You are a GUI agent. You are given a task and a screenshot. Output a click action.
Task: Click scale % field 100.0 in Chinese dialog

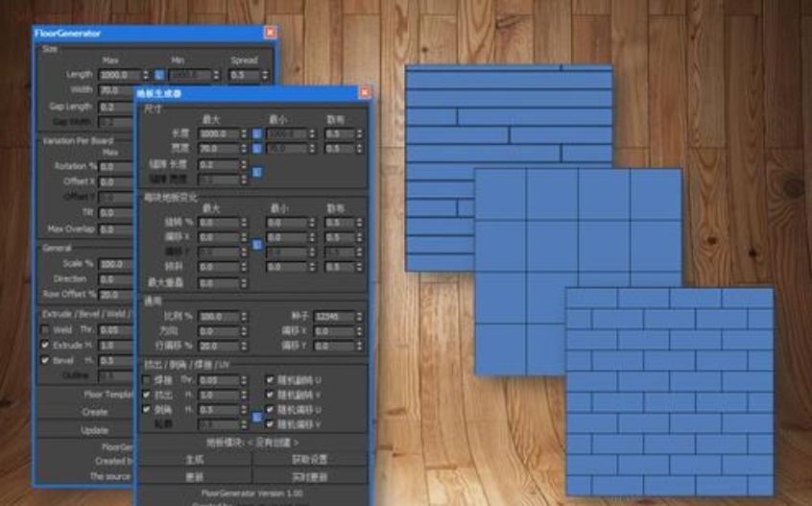[x=219, y=316]
